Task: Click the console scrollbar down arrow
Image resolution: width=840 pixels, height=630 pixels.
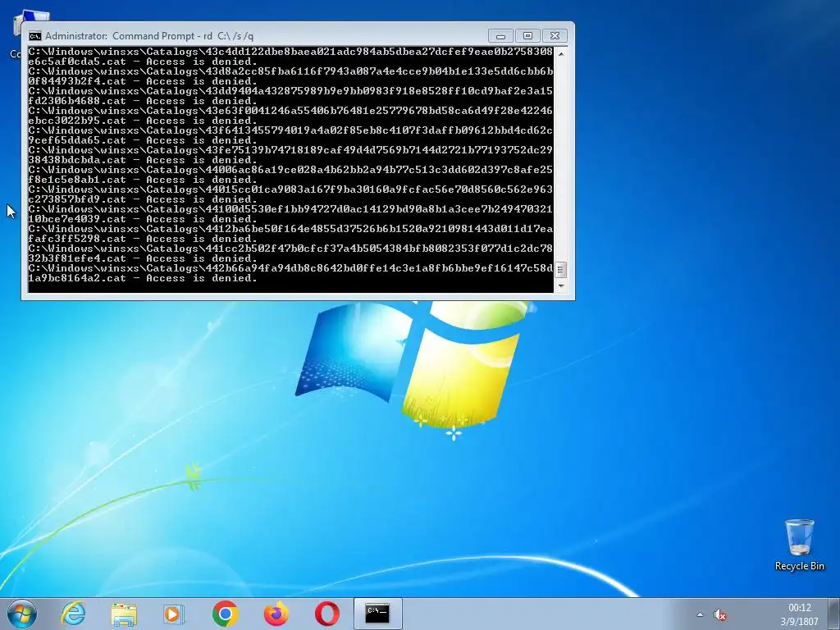Action: (560, 285)
